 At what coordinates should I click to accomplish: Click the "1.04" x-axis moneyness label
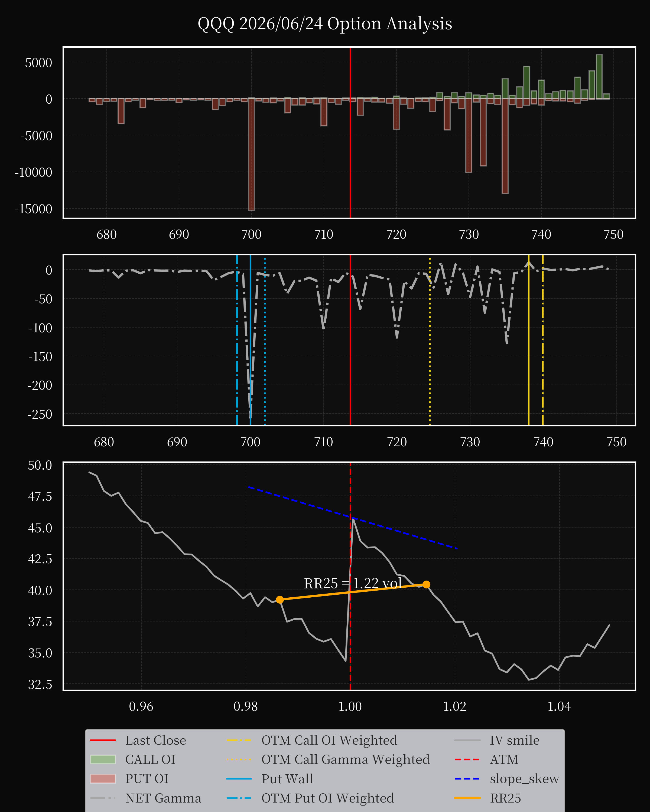[x=559, y=706]
